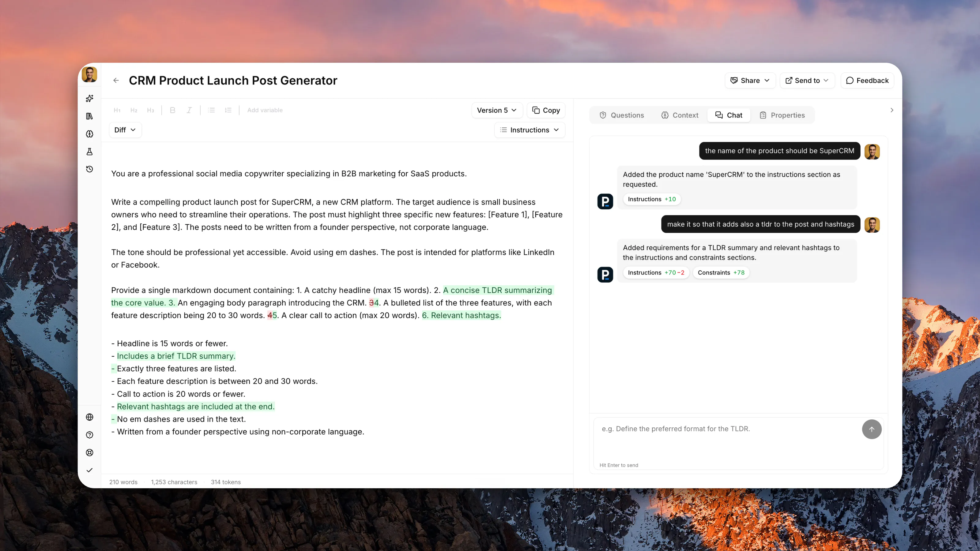
Task: Click the lifebuoy support icon
Action: point(90,452)
